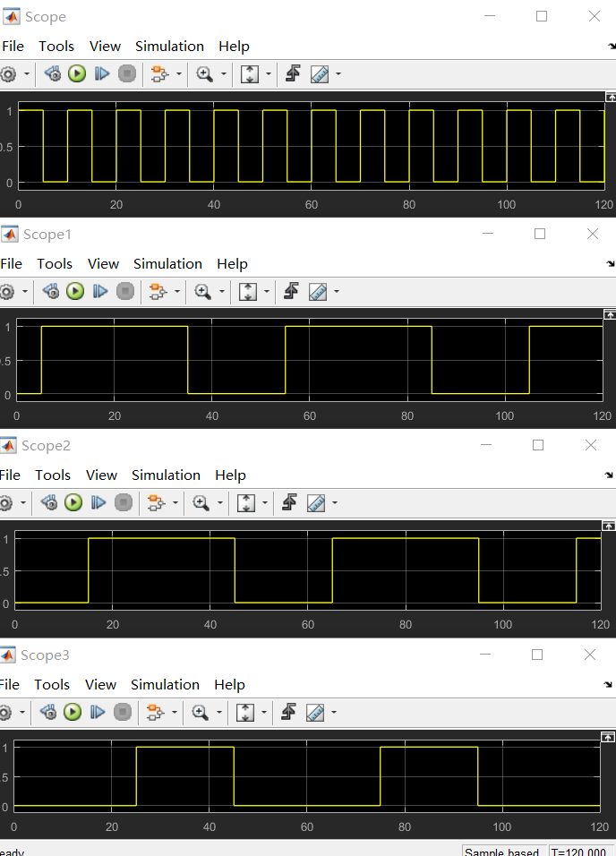
Task: Select Zoom tool in Scope1 window
Action: click(202, 291)
